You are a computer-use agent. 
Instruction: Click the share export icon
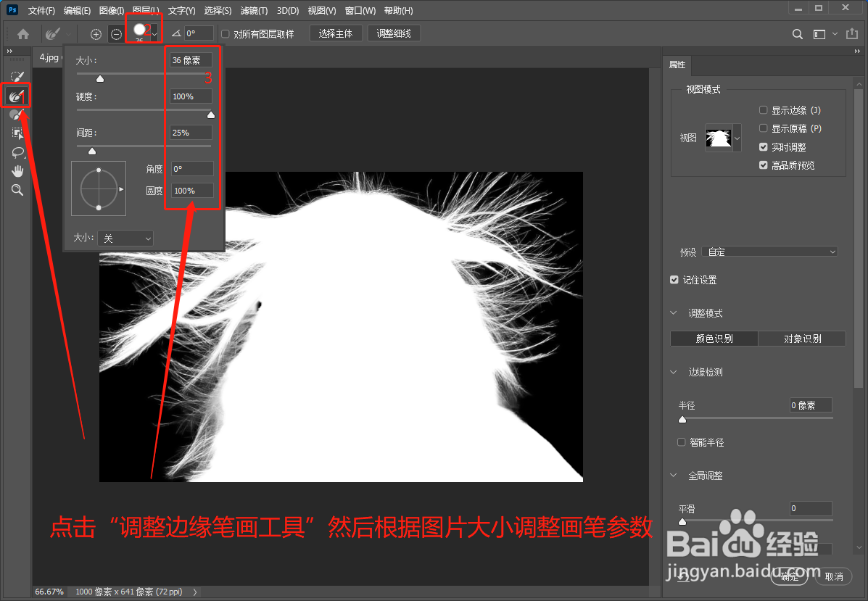(x=852, y=34)
